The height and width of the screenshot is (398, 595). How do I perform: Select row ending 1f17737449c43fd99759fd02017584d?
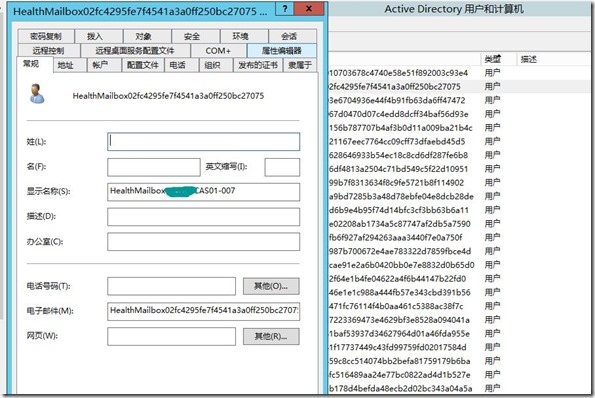pos(459,347)
